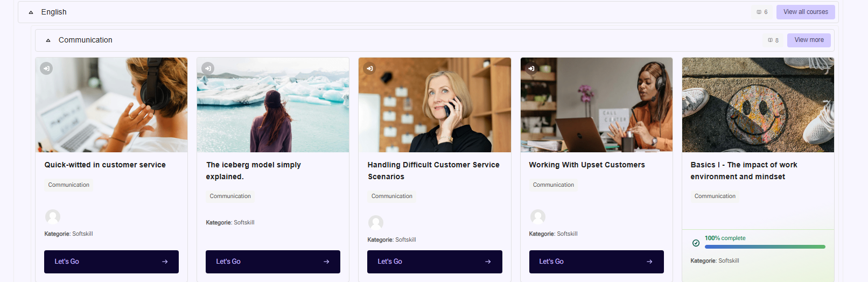Start Quick-witted in customer service with Let's Go
The width and height of the screenshot is (868, 282).
[111, 262]
